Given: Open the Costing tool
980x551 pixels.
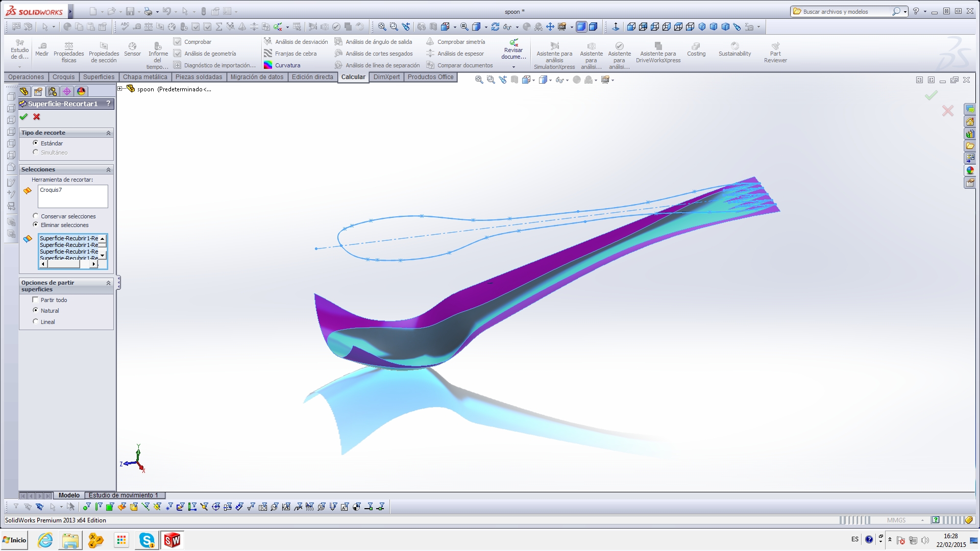Looking at the screenshot, I should (x=696, y=49).
